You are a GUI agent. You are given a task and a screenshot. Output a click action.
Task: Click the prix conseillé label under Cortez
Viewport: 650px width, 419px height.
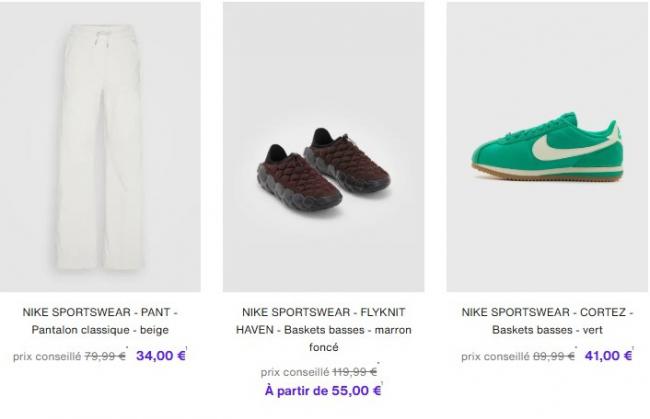pos(495,356)
